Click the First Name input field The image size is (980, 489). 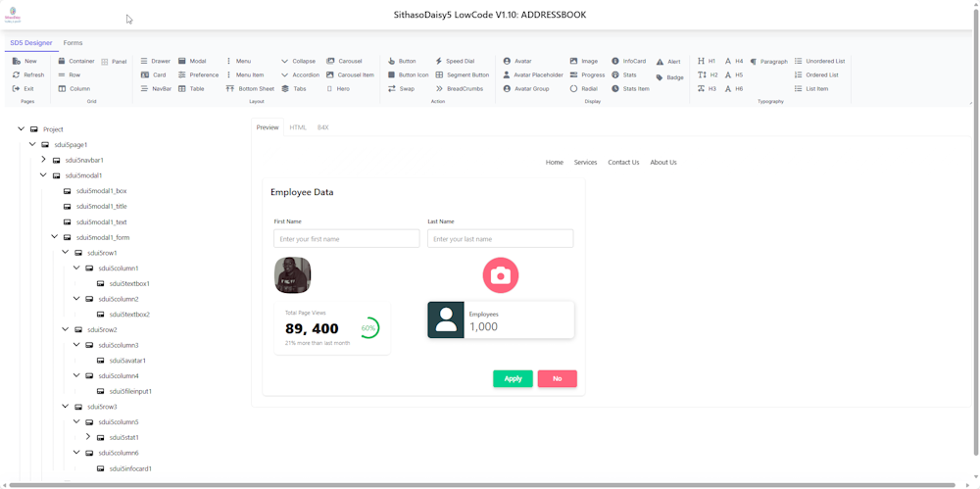[347, 239]
